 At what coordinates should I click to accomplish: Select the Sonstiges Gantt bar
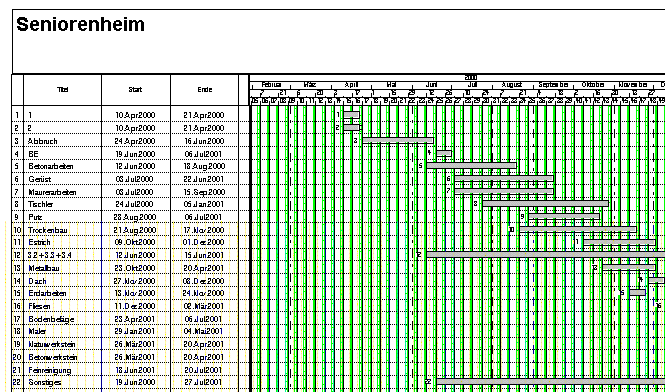pyautogui.click(x=550, y=382)
